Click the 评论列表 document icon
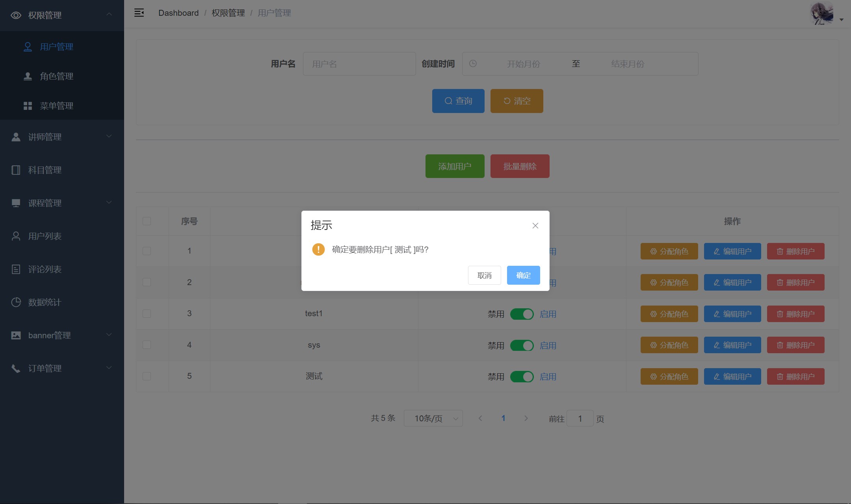 pyautogui.click(x=16, y=269)
